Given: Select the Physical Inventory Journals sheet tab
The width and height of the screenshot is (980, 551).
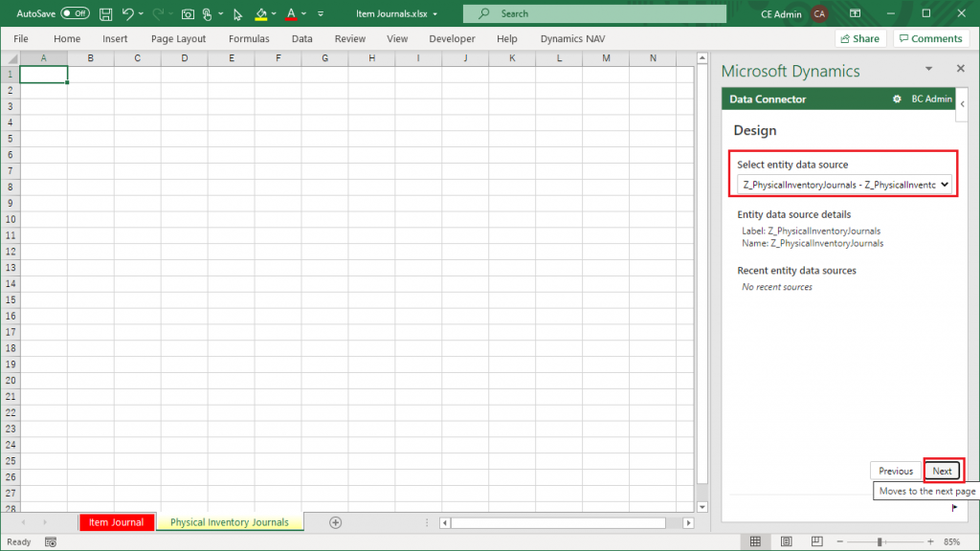Looking at the screenshot, I should click(230, 522).
